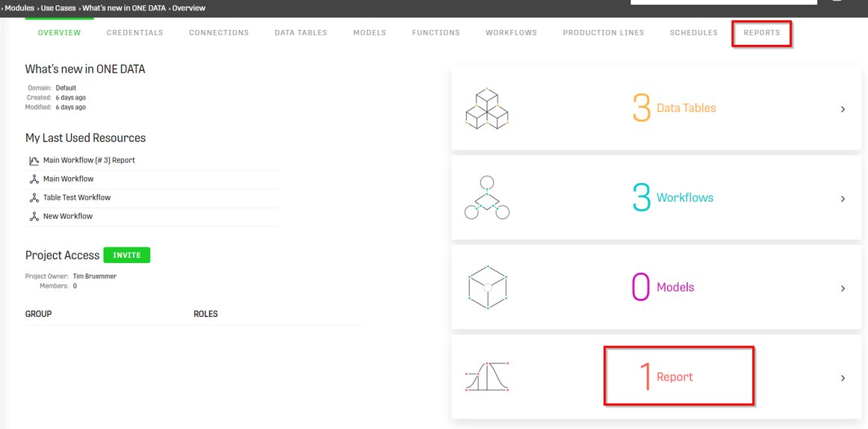Click the search field in the top bar
The height and width of the screenshot is (429, 868).
[724, 2]
